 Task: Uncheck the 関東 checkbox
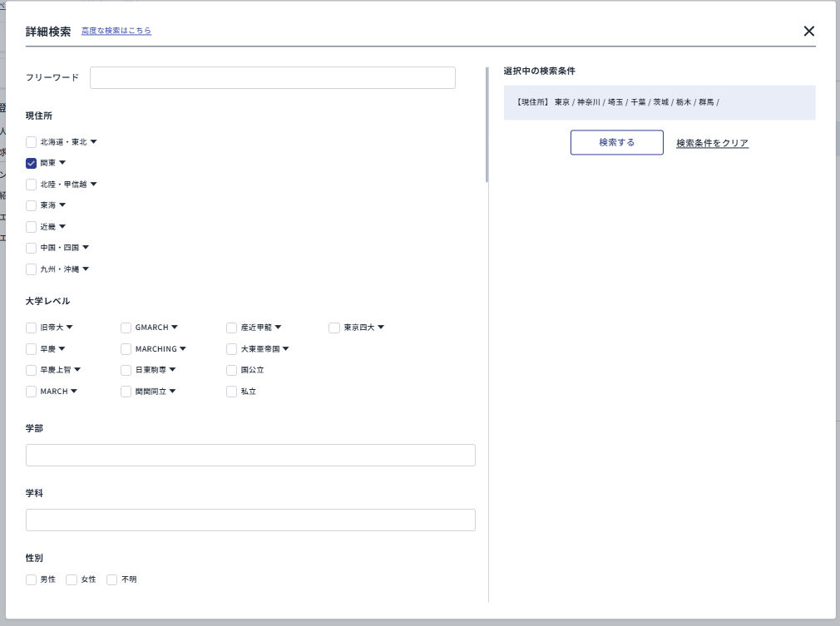tap(32, 163)
